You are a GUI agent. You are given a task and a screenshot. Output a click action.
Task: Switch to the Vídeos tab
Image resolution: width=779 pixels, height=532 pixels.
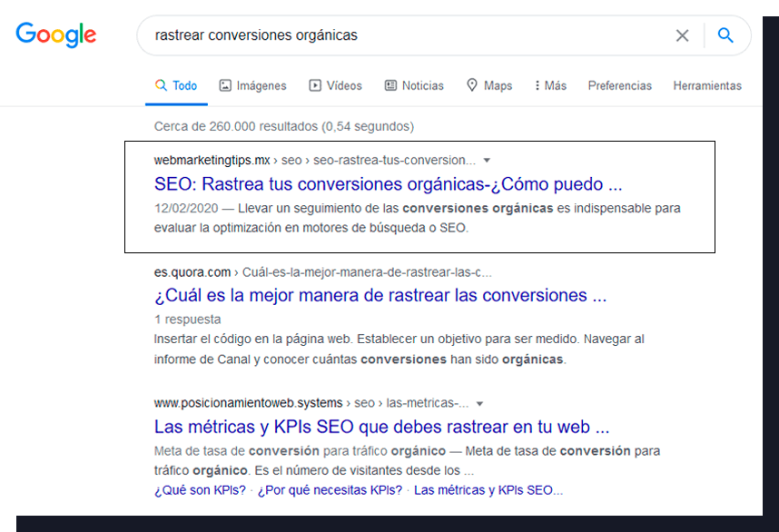point(335,85)
